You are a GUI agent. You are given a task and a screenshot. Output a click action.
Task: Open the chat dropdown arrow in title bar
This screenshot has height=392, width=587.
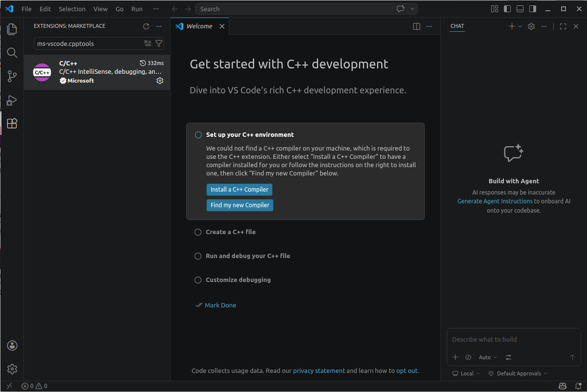pos(413,9)
